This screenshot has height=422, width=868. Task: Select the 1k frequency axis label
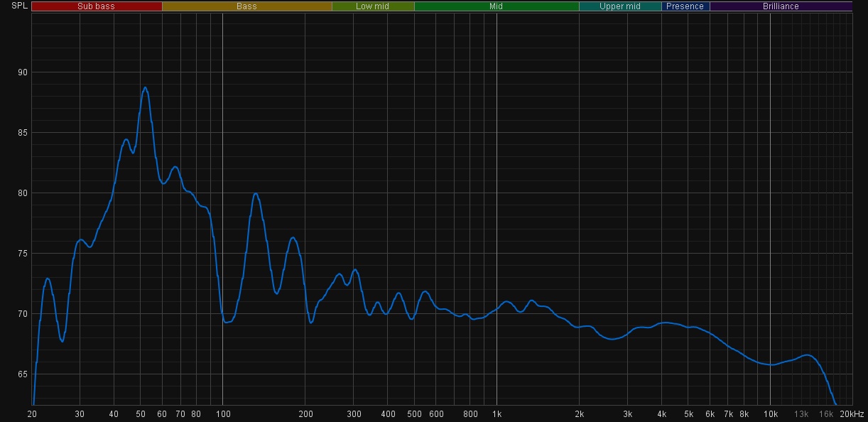[x=497, y=414]
